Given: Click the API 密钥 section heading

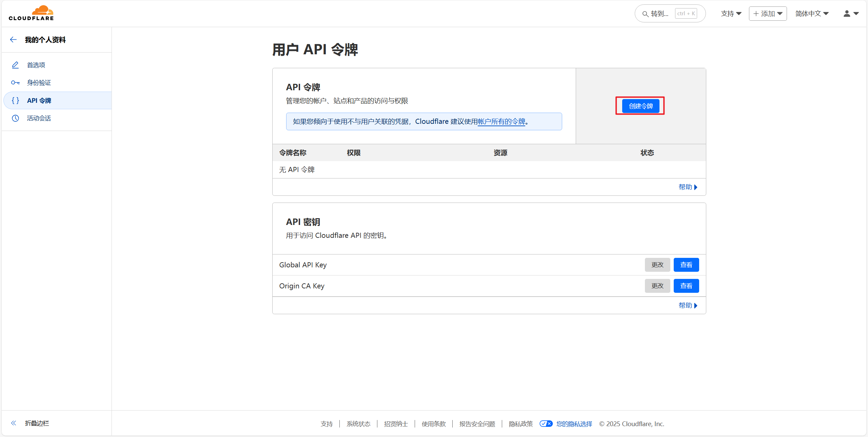Looking at the screenshot, I should [303, 222].
